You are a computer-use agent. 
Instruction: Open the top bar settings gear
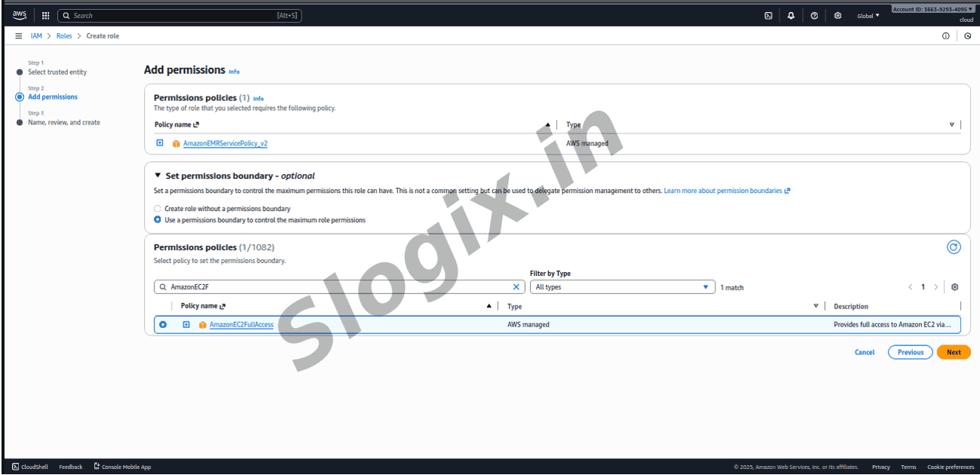[x=838, y=15]
